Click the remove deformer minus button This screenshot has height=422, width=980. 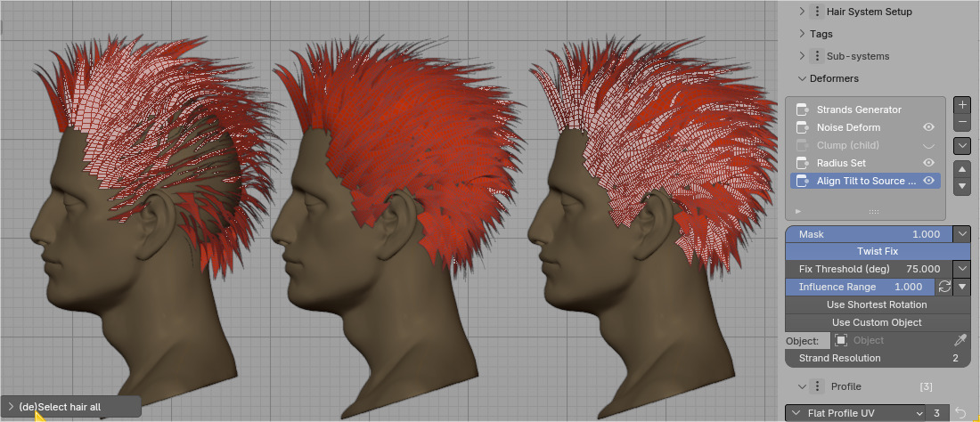pos(961,122)
